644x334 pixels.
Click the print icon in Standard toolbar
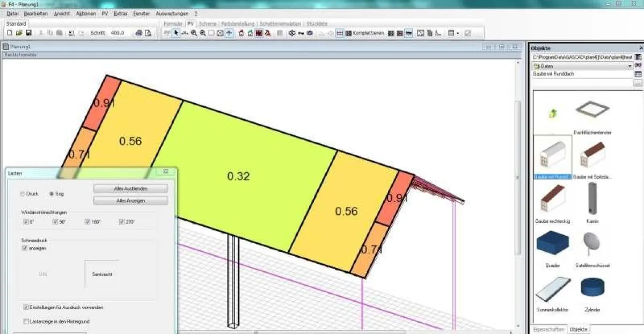click(x=138, y=33)
